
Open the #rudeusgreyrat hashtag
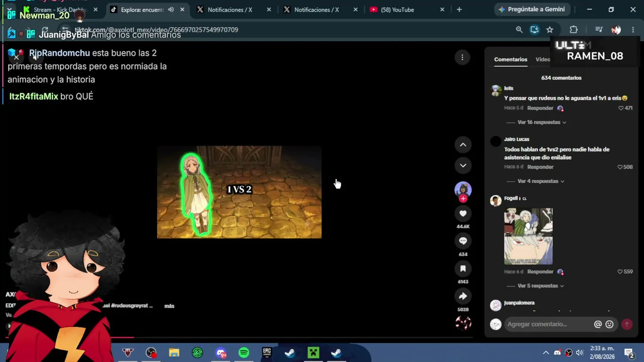(131, 306)
